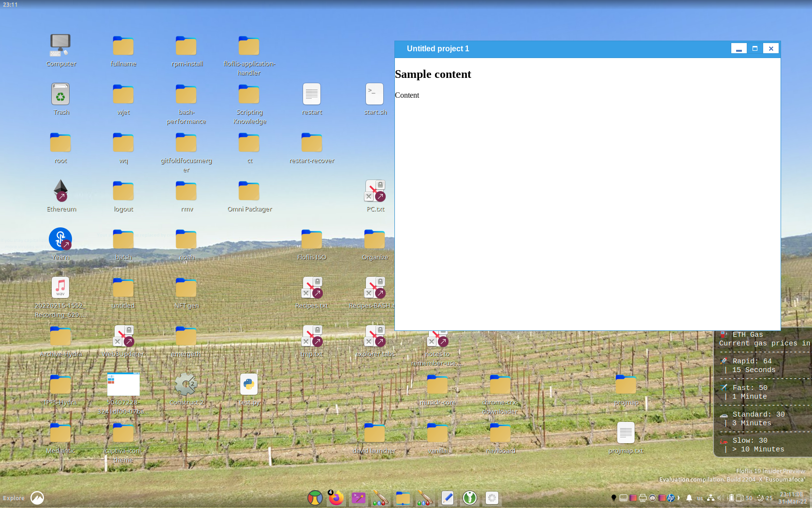Select the Computer desktop icon
Image resolution: width=812 pixels, height=508 pixels.
61,46
